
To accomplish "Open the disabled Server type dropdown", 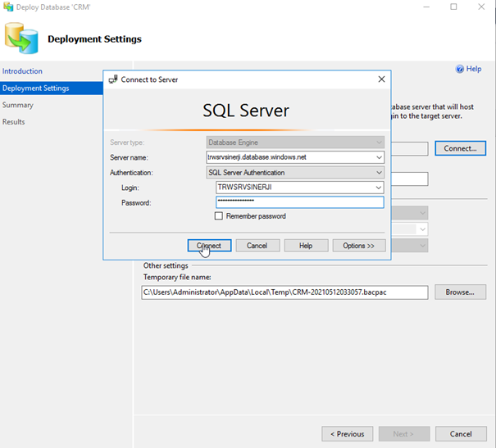I will pos(379,143).
